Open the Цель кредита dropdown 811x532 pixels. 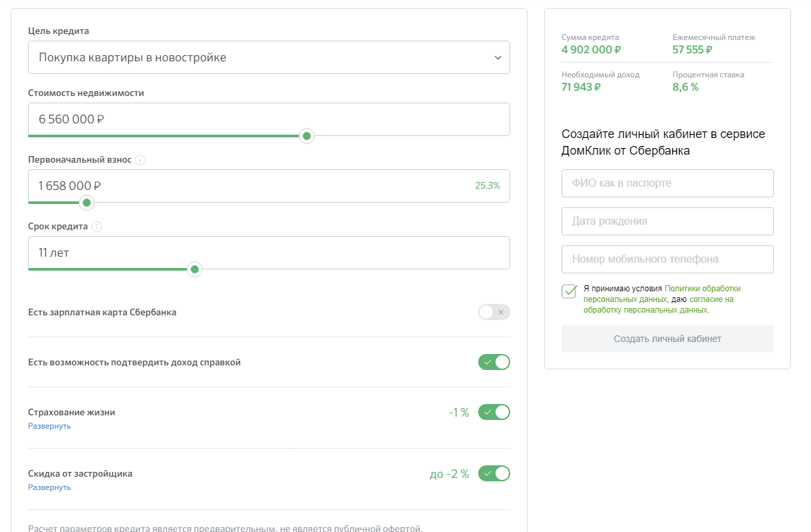269,57
